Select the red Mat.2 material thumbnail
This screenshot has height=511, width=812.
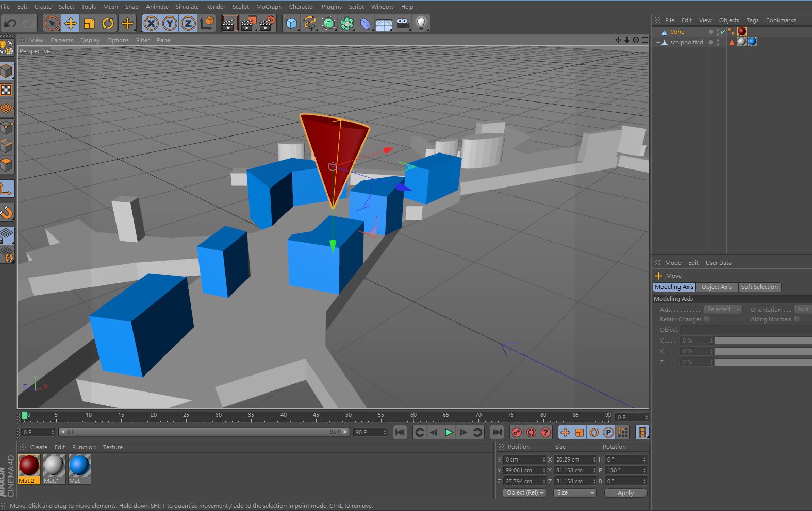29,466
